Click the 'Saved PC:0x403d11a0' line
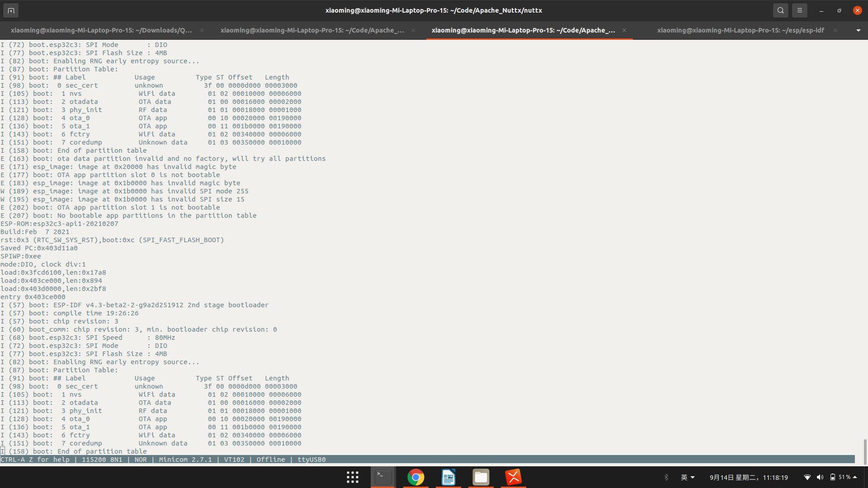The image size is (868, 488). pyautogui.click(x=39, y=248)
